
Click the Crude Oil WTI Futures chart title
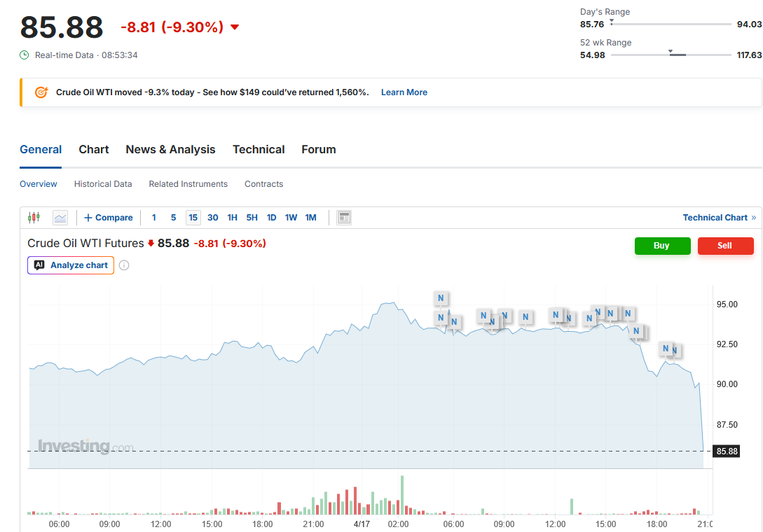click(x=85, y=243)
